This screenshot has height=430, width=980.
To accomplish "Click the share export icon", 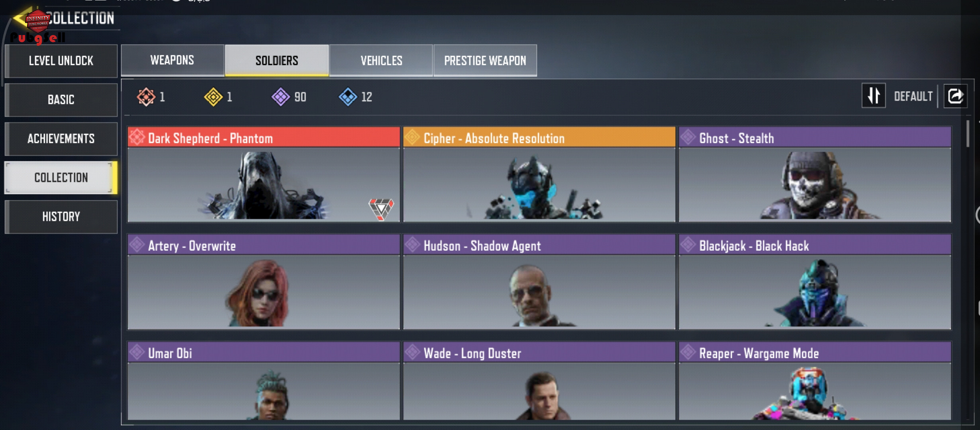I will [955, 96].
